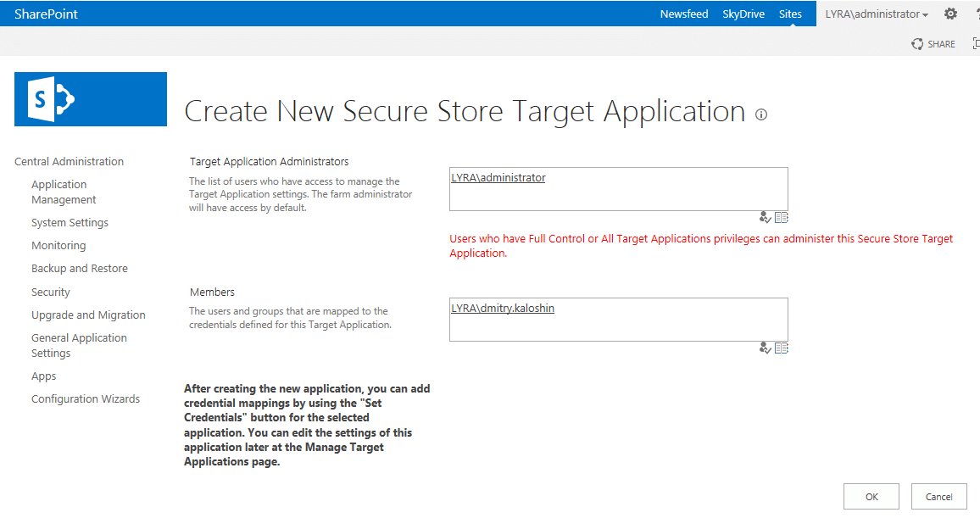Viewport: 980px width, 518px height.
Task: Click the Members people picker field
Action: 618,320
